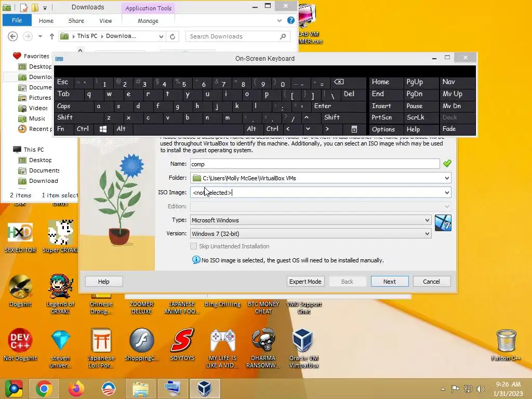Click the Back arrow in the Downloads window
This screenshot has width=532, height=399.
point(13,36)
